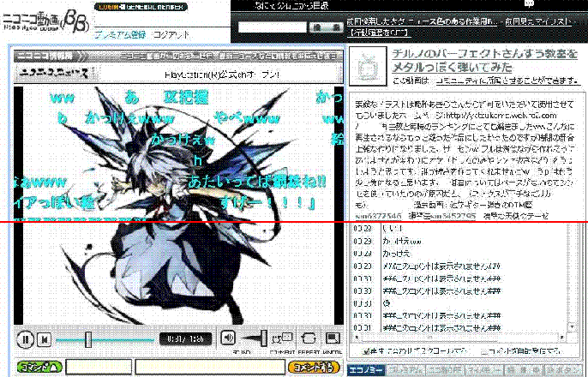Click the command input field
Viewport: 588px width, 377px height.
click(99, 367)
